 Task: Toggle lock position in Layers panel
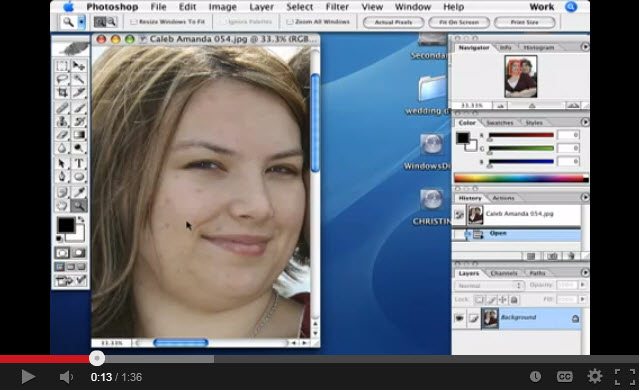click(x=503, y=300)
